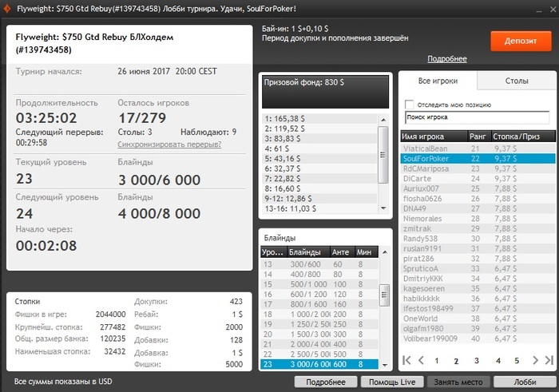559x392 pixels.
Task: Click blinds table scroll up arrow
Action: pos(385,252)
